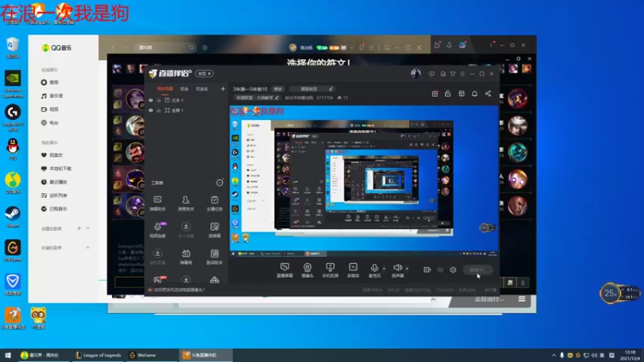Add a 摄像头 camera source
Image resolution: width=644 pixels, height=362 pixels.
[308, 270]
